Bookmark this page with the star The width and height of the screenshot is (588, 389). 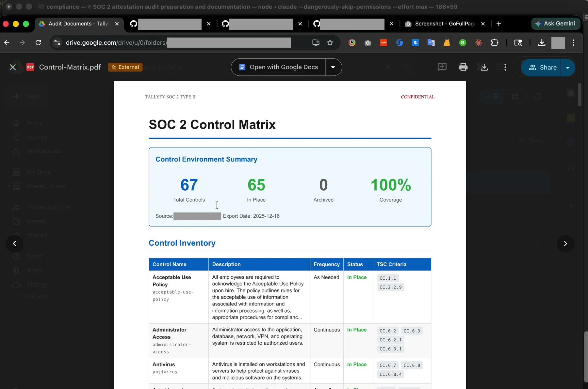pyautogui.click(x=330, y=43)
